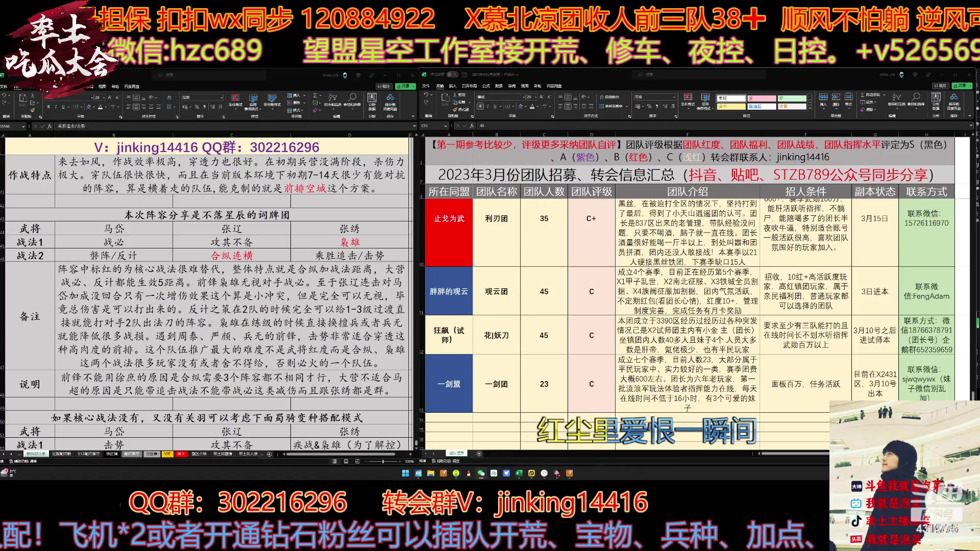
Task: Click Insert Function fx in the right Excel window
Action: (472, 126)
